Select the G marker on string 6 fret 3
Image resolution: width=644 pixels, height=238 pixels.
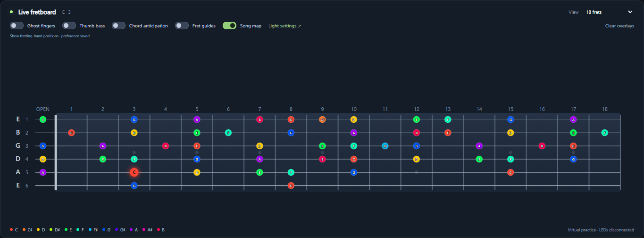coord(134,186)
